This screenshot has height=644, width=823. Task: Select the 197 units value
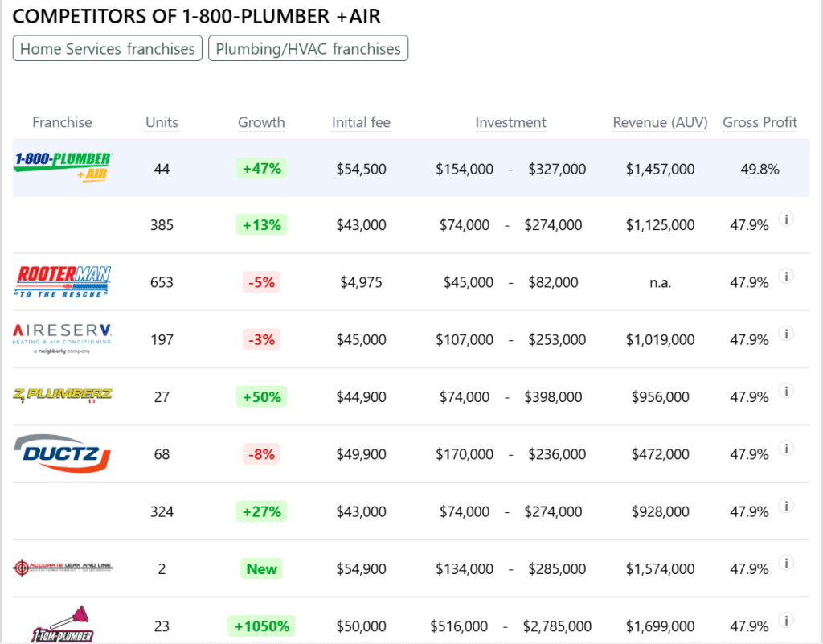point(162,339)
